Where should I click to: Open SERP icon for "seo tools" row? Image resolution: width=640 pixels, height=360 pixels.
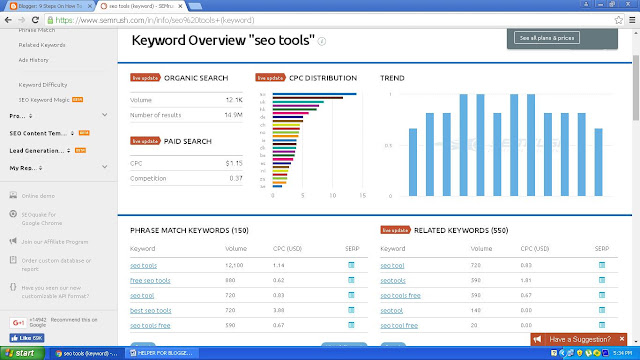[351, 265]
